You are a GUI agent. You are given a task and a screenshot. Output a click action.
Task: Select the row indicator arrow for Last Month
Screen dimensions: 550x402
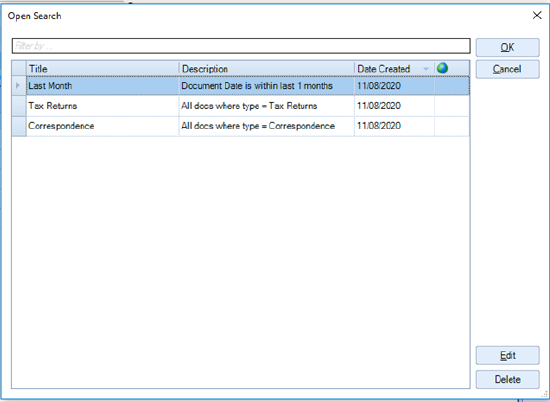(x=18, y=85)
